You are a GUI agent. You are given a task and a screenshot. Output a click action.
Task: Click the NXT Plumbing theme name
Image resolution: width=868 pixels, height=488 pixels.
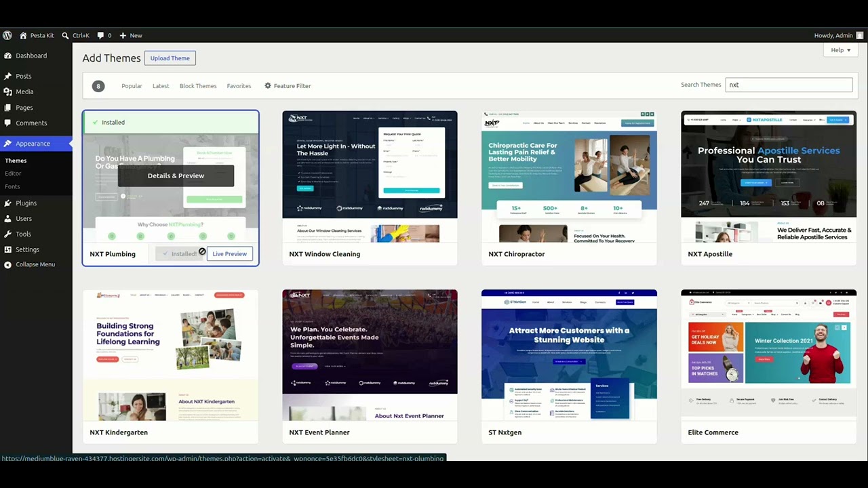[x=113, y=254]
